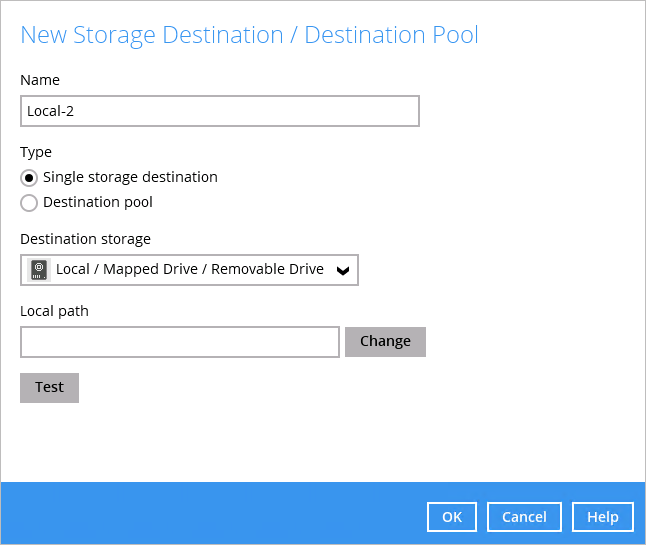Screen dimensions: 646x545
Task: Click the Type section label
Action: [36, 152]
